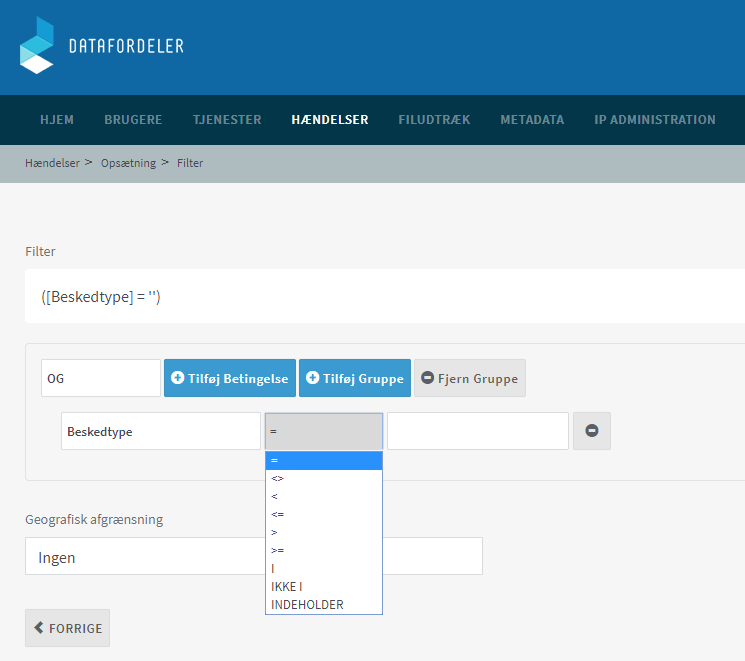Viewport: 745px width, 661px height.
Task: Click the Datafordeler logo
Action: point(101,46)
